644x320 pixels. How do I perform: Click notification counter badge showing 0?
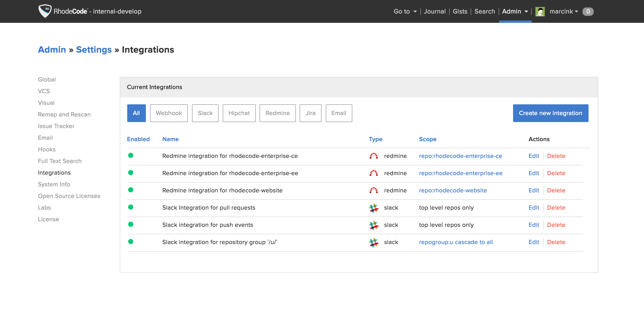[x=588, y=11]
